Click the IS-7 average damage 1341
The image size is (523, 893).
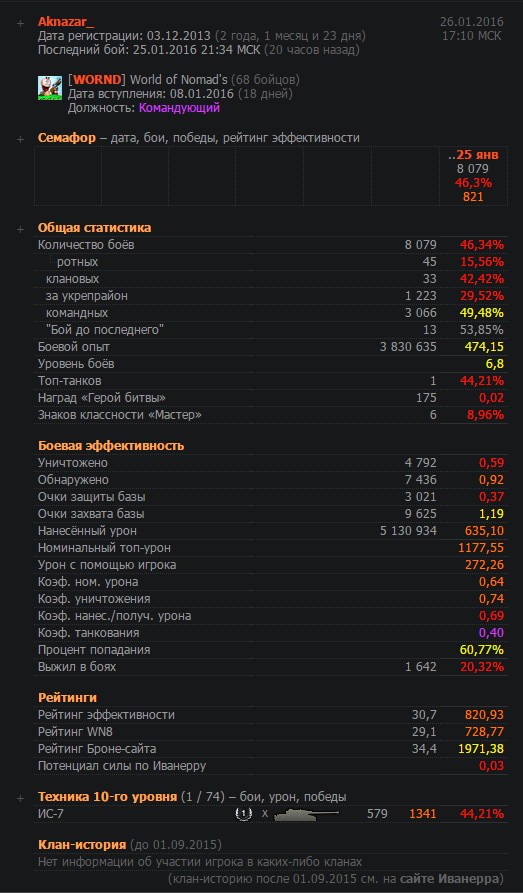click(422, 814)
